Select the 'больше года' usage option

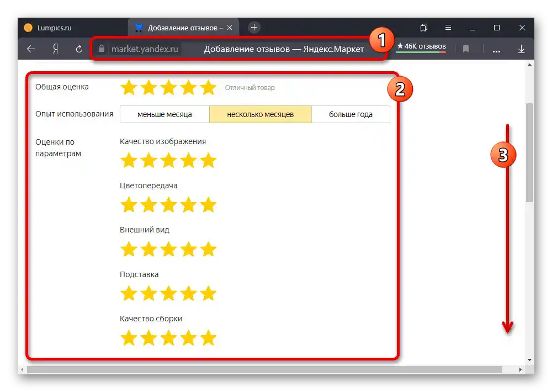(x=351, y=114)
